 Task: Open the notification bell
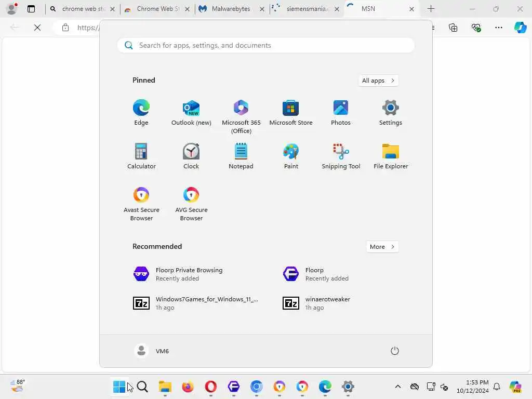click(497, 387)
